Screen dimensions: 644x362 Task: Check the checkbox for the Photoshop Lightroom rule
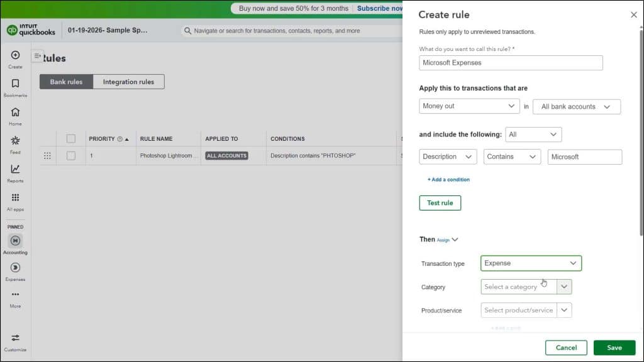(x=70, y=155)
